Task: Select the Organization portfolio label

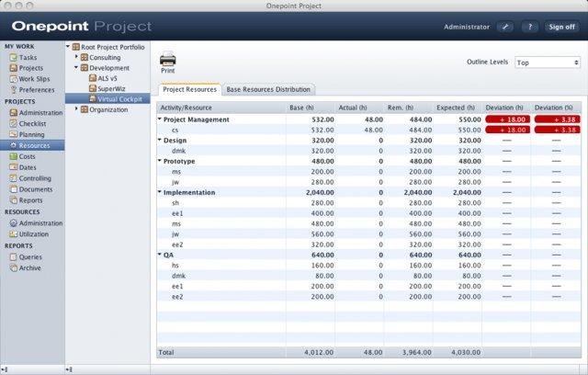Action: pyautogui.click(x=108, y=109)
